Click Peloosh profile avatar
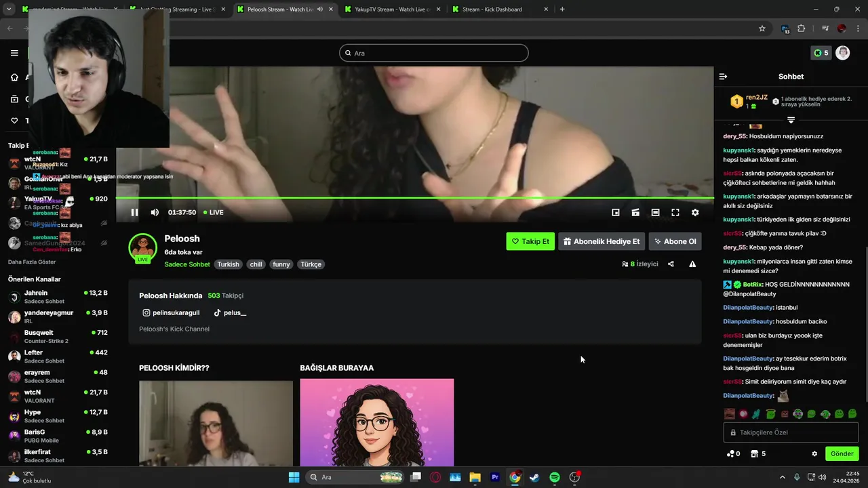868x488 pixels. click(x=142, y=248)
